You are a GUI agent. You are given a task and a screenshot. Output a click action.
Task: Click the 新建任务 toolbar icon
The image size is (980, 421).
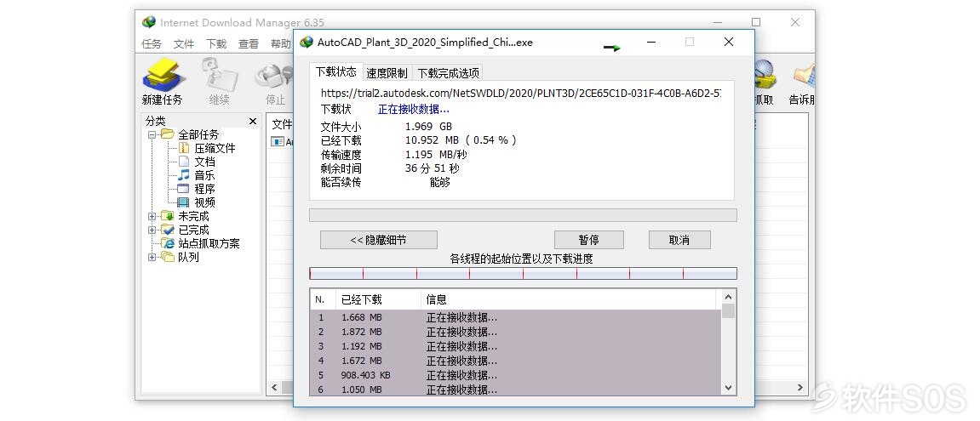163,81
